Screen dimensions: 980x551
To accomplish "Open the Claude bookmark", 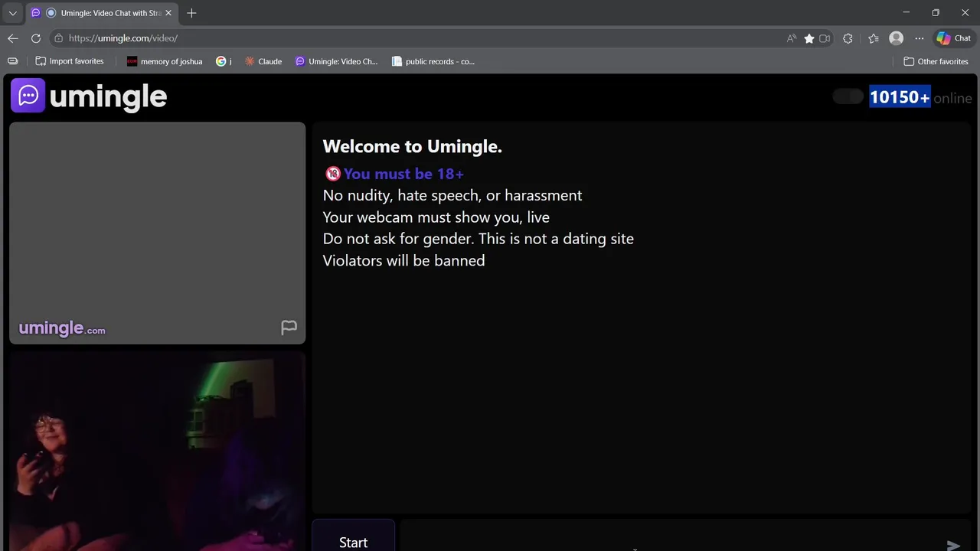I will [x=263, y=61].
